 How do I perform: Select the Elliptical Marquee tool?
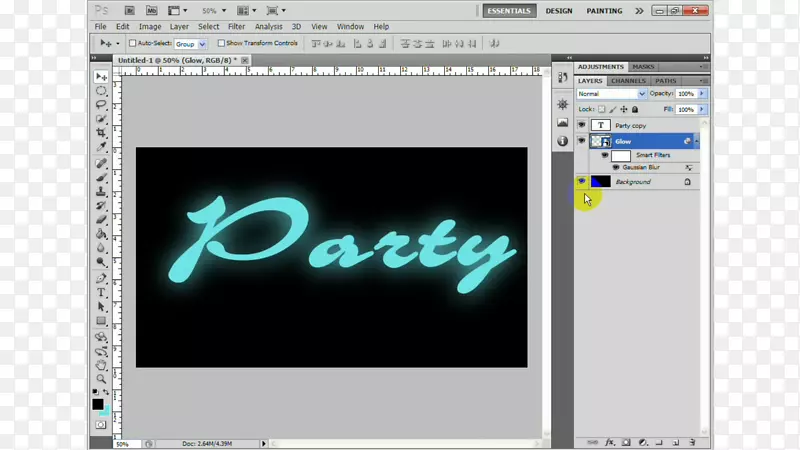pyautogui.click(x=101, y=91)
